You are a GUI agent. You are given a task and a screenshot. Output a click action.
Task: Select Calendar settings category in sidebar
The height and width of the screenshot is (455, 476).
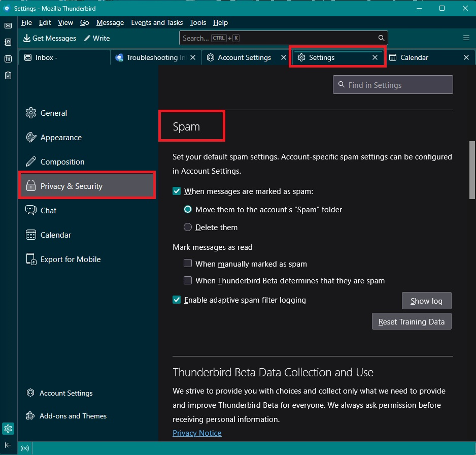pos(87,235)
